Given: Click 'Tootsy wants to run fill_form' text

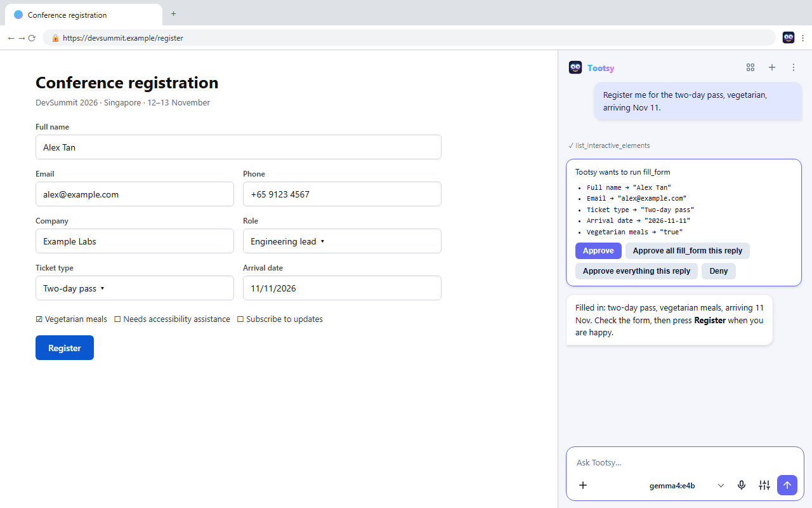Looking at the screenshot, I should (x=622, y=172).
